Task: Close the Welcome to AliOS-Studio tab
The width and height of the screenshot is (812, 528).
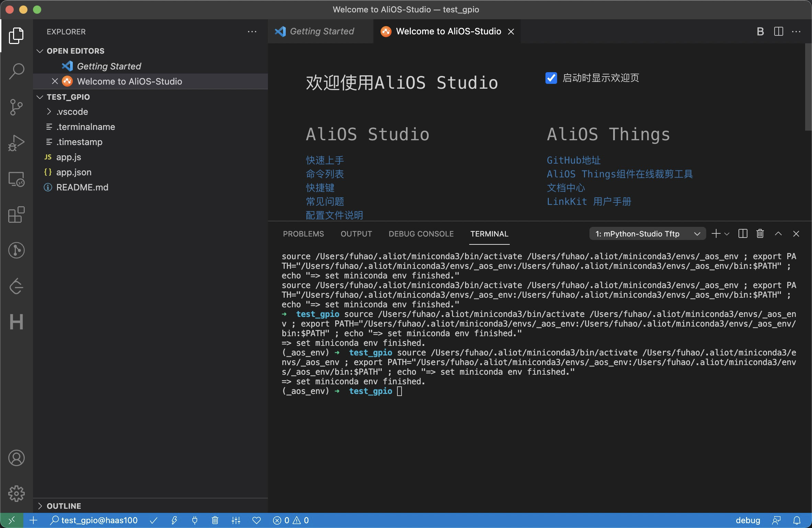Action: (x=511, y=32)
